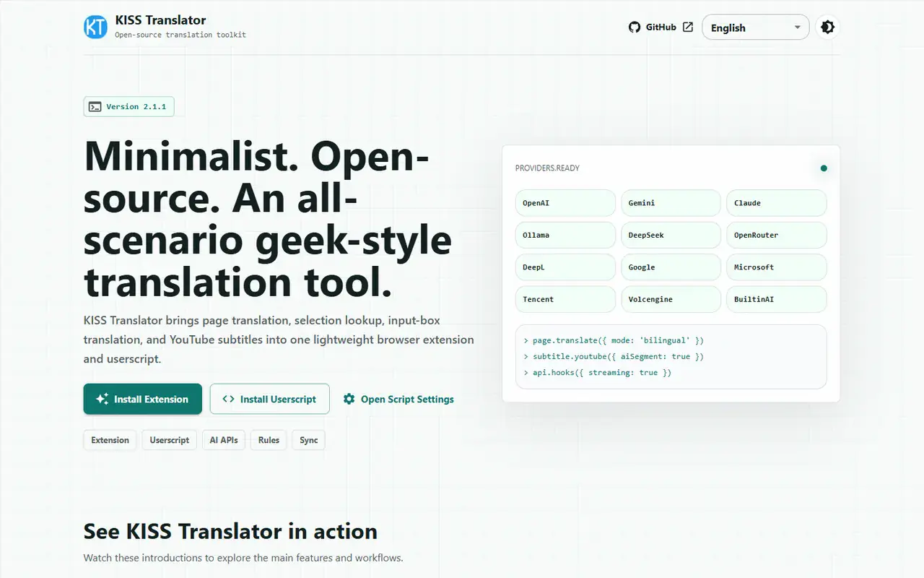The width and height of the screenshot is (924, 578).
Task: Click the Google provider chip
Action: click(x=671, y=267)
